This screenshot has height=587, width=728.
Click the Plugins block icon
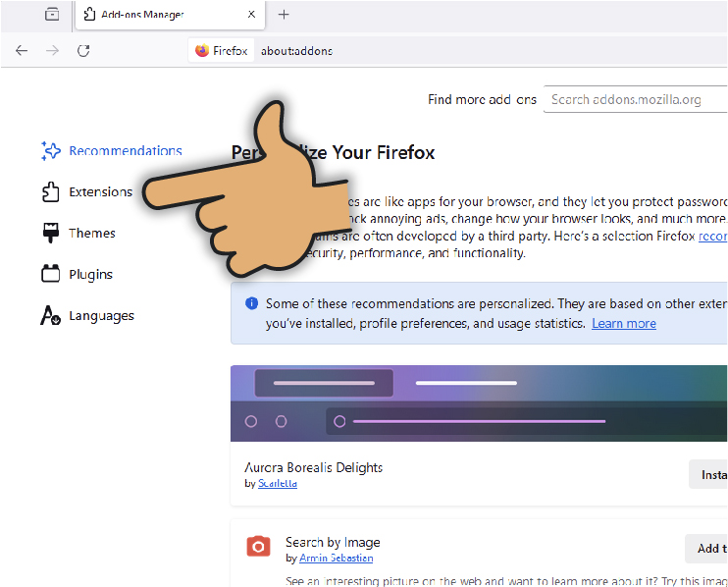point(51,275)
